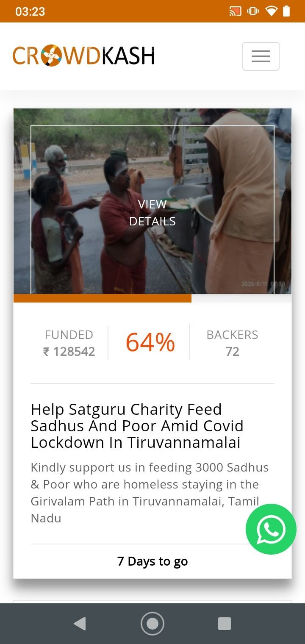Open the Help Satguru Charity campaign title
Image resolution: width=305 pixels, height=644 pixels.
tap(137, 426)
